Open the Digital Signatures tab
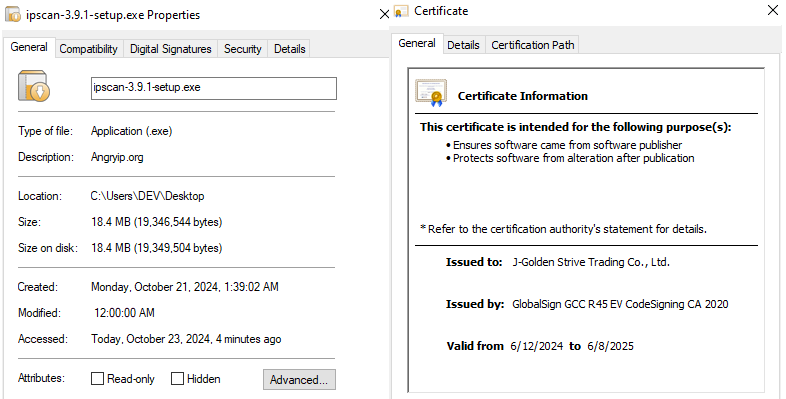This screenshot has width=786, height=399. click(170, 49)
